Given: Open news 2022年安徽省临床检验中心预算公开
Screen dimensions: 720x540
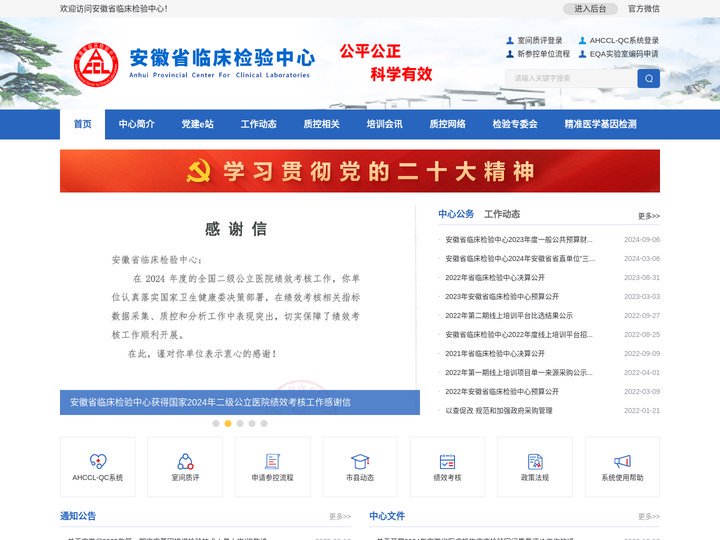Looking at the screenshot, I should 502,392.
